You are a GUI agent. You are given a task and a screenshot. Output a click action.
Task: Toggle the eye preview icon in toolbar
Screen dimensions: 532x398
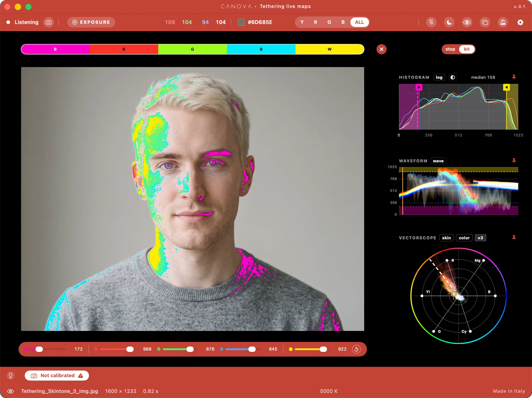(467, 22)
